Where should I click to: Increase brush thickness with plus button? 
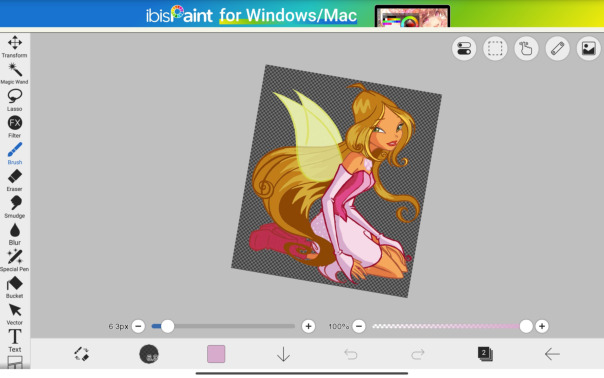(x=308, y=326)
